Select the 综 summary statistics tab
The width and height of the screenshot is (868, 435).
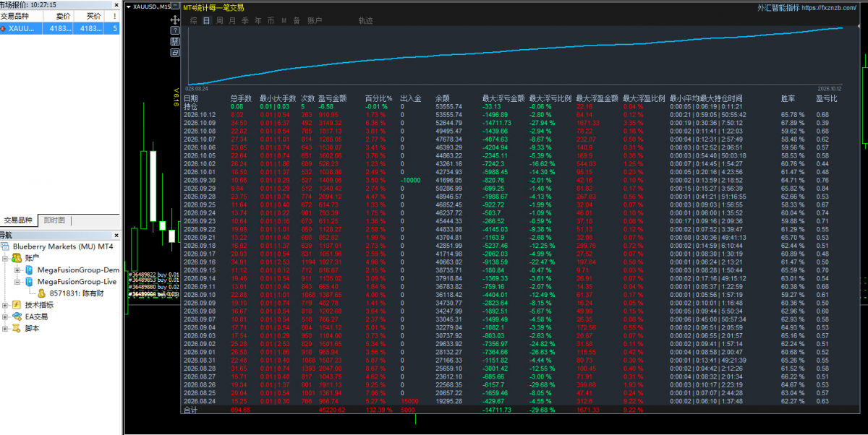click(x=194, y=21)
